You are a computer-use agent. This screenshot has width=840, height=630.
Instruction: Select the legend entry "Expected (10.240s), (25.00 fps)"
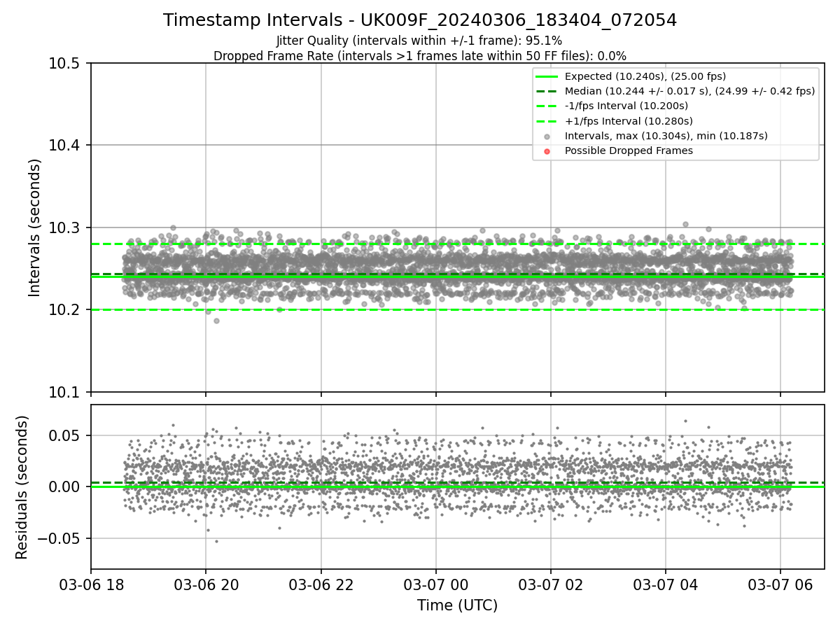point(645,76)
